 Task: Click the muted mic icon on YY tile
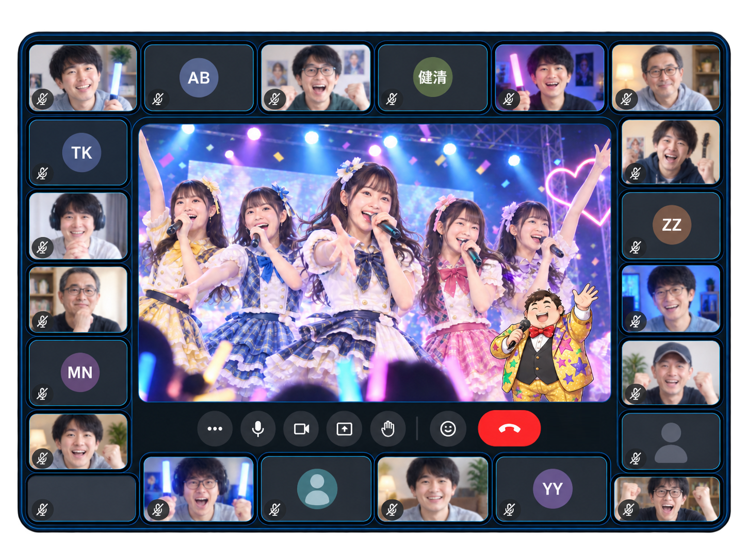pos(510,509)
